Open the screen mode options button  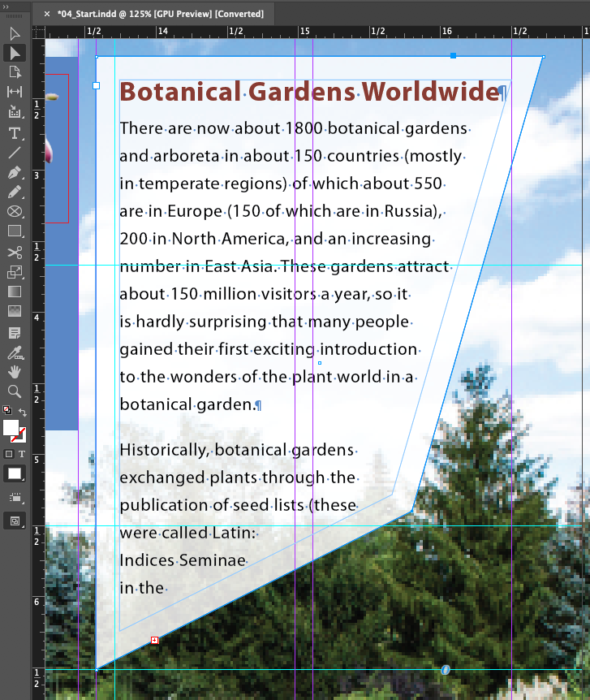tap(15, 521)
